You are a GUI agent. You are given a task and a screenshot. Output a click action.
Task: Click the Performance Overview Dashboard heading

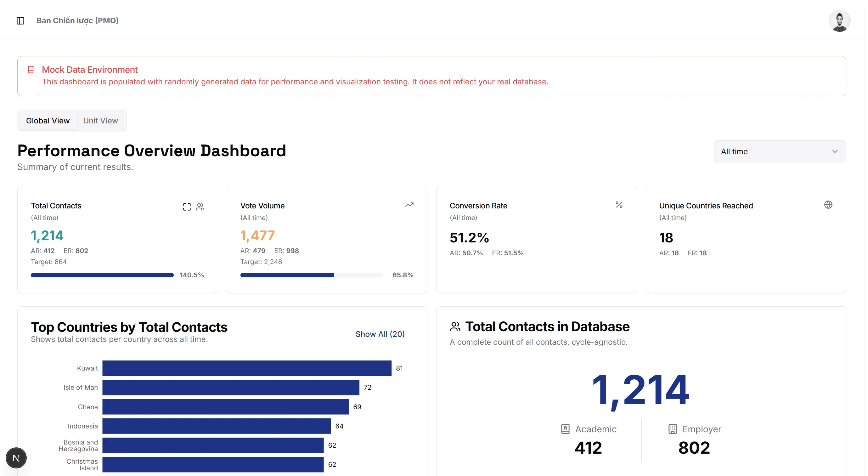point(152,151)
